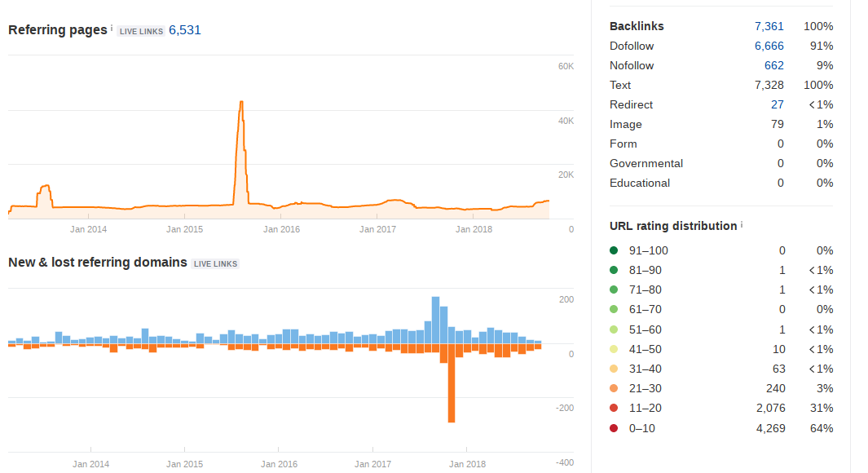Screen dimensions: 868x473
Task: Click the orange 21–30 rating dot
Action: [614, 388]
